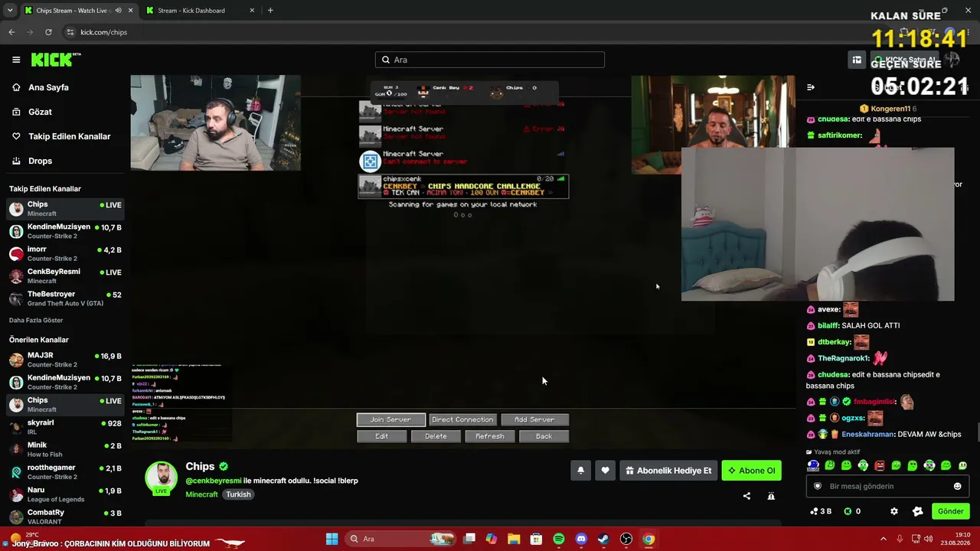Viewport: 980px width, 551px height.
Task: Open MAJ3R recommended channel
Action: click(x=64, y=360)
